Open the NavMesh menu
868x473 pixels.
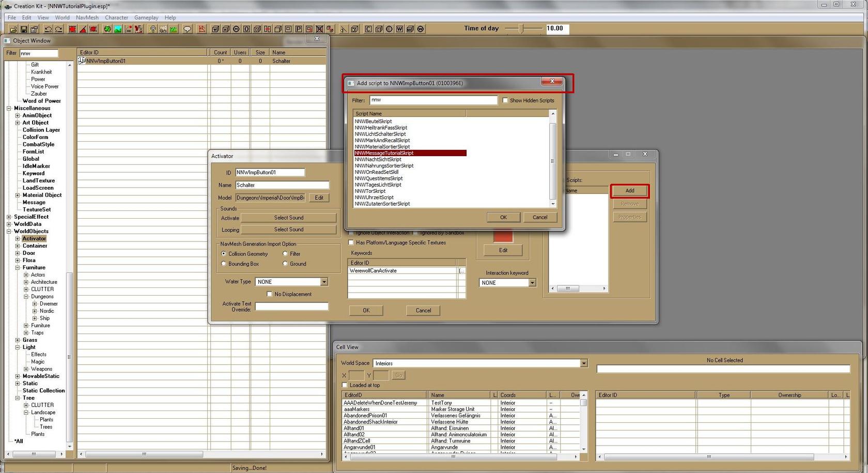pyautogui.click(x=87, y=18)
